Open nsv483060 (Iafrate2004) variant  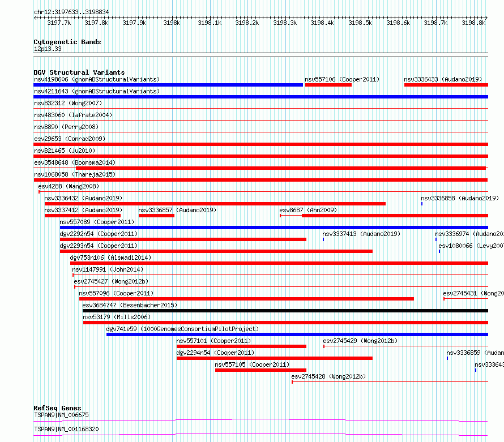point(73,115)
